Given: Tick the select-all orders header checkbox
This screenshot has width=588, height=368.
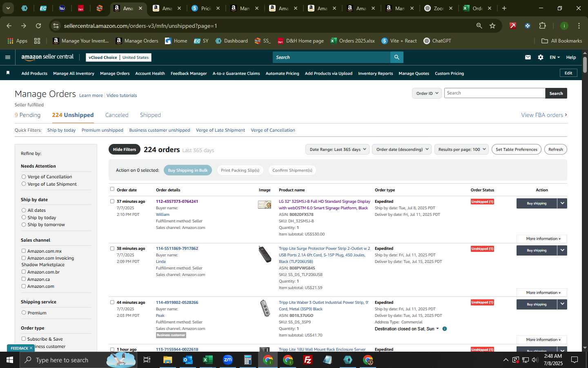Looking at the screenshot, I should (112, 189).
